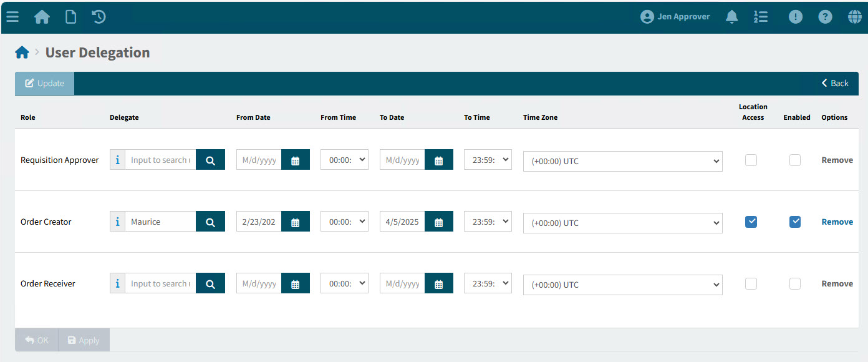
Task: Open To Time dropdown for Order Receiver
Action: (x=488, y=283)
